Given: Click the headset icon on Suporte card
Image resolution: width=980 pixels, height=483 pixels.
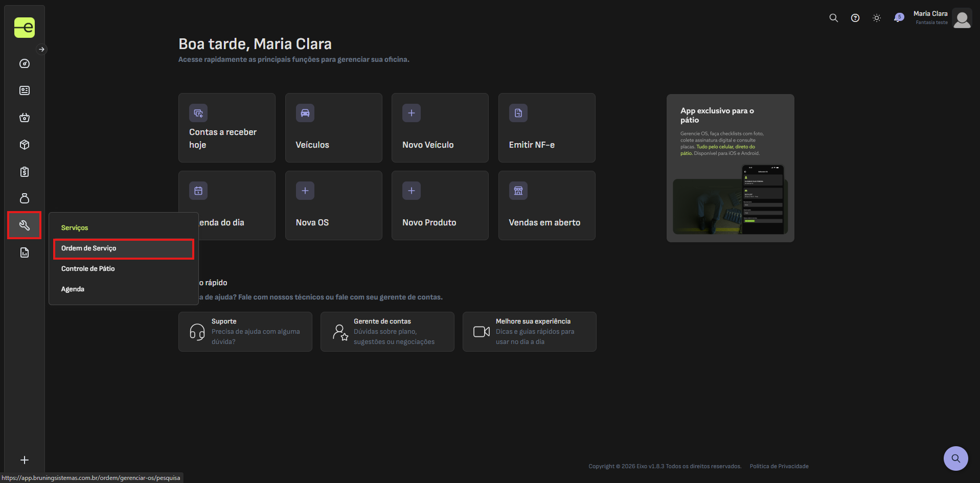Looking at the screenshot, I should click(x=197, y=332).
